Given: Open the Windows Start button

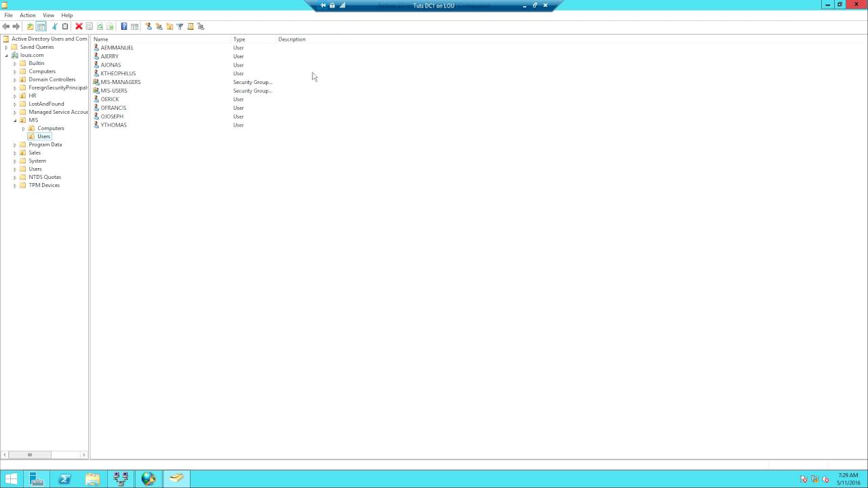Looking at the screenshot, I should pos(12,479).
